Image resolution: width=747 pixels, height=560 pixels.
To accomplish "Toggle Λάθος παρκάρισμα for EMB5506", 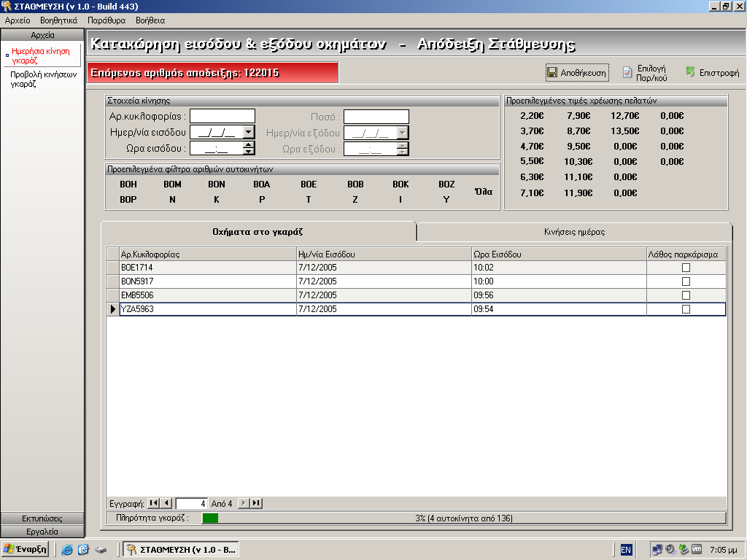I will tap(686, 295).
